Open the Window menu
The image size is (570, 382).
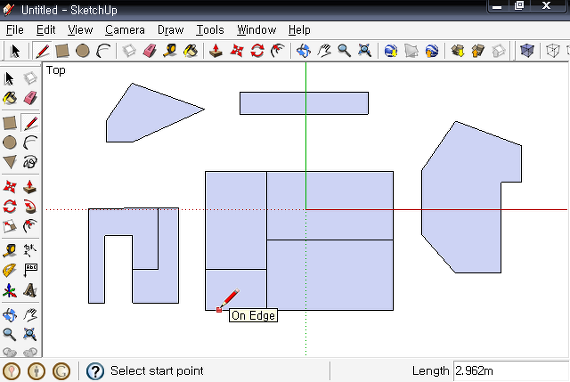(257, 30)
